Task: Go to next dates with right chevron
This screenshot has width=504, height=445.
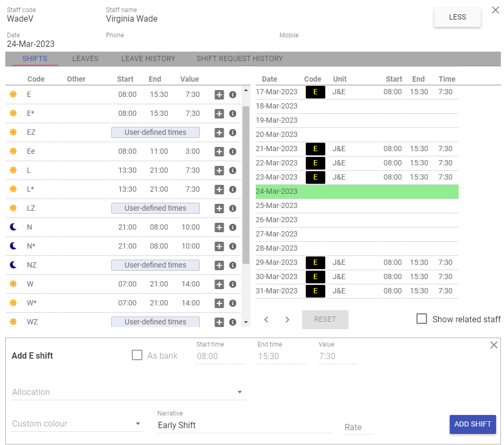Action: [x=287, y=320]
